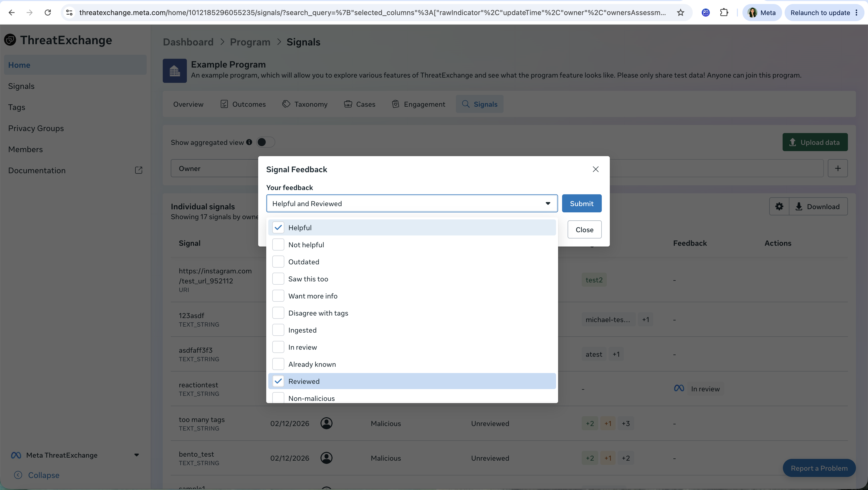Screen dimensions: 868x490
Task: Click the Feedback column header
Action: click(x=690, y=243)
